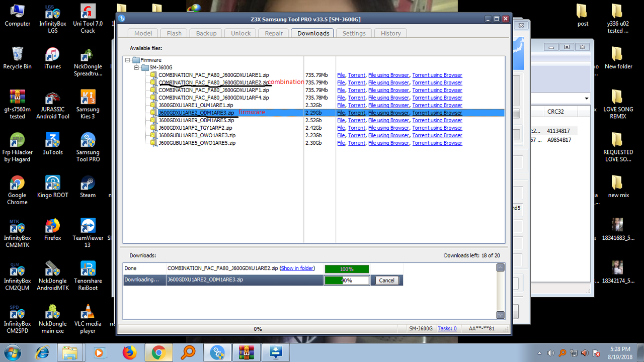Open the Backup tab
The height and width of the screenshot is (362, 644).
tap(206, 33)
